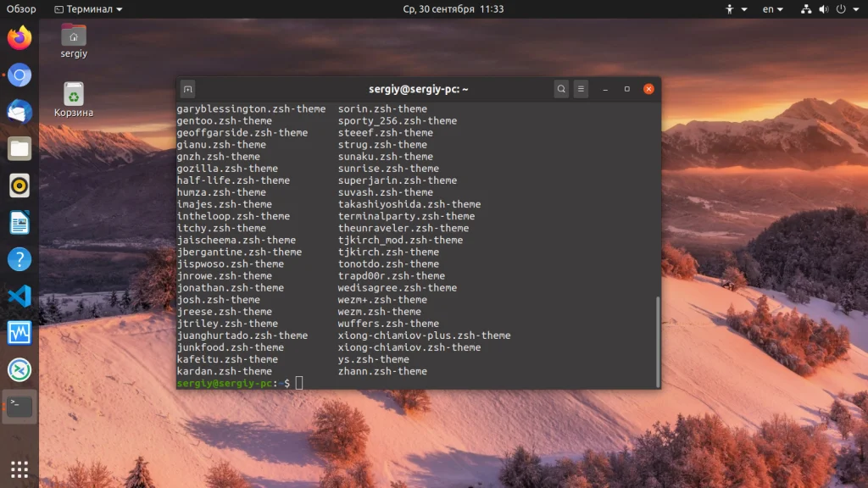
Task: Maximize the terminal window
Action: (x=627, y=89)
